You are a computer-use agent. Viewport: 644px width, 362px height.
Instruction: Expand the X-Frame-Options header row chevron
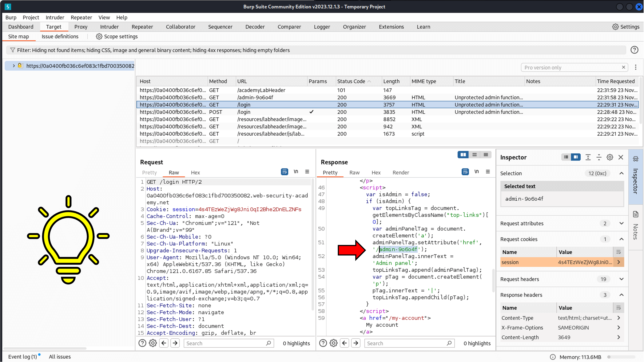(619, 328)
